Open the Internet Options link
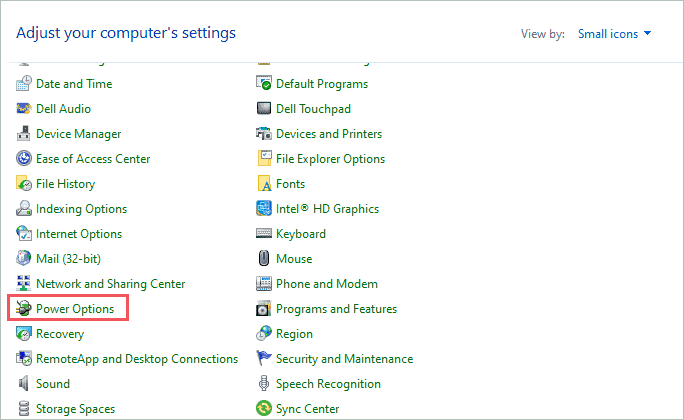The height and width of the screenshot is (420, 684). (x=79, y=234)
